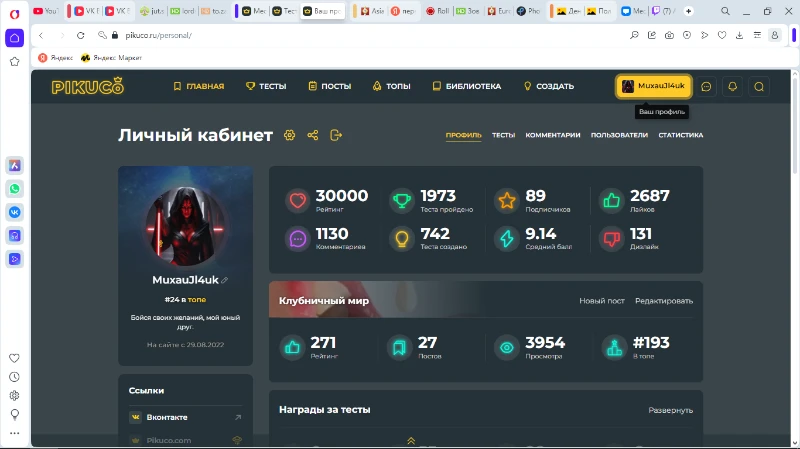800x449 pixels.
Task: Reload the page with refresh button
Action: click(81, 35)
